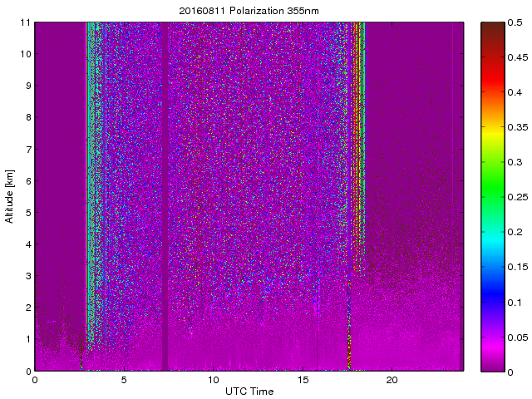Click the x-axis tick label 15
Screen dimensions: 532x399
(303, 380)
